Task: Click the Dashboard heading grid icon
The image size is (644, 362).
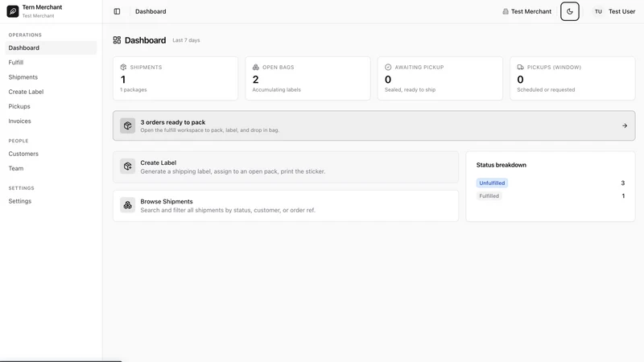Action: point(117,39)
